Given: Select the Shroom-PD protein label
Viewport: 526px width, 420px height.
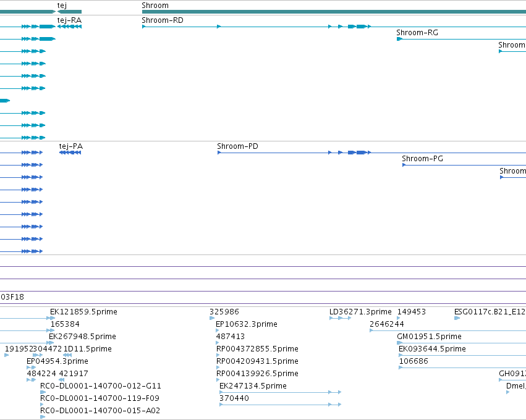Looking at the screenshot, I should (x=237, y=146).
